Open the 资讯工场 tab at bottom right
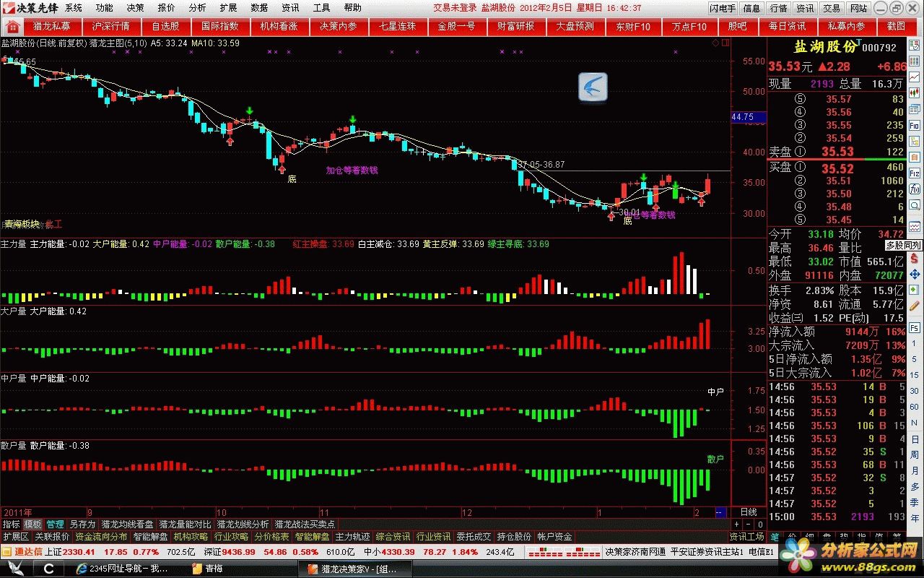The height and width of the screenshot is (578, 924). pos(747,536)
